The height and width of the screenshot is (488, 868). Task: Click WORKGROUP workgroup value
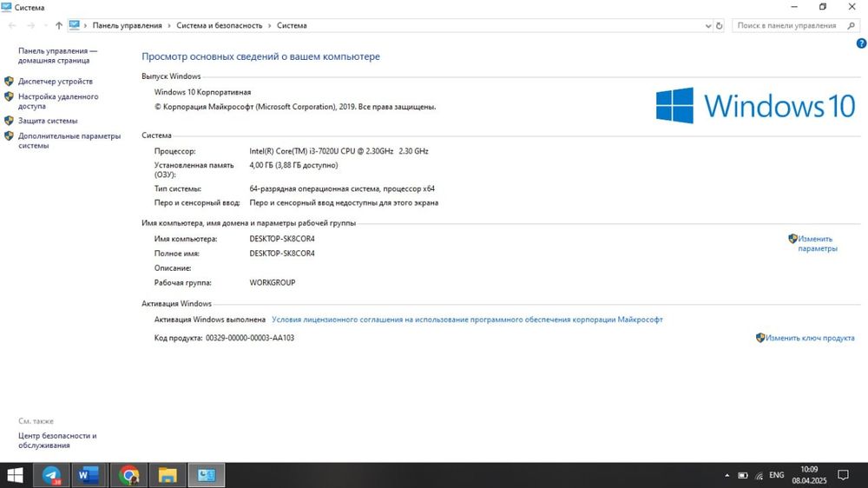(x=273, y=282)
